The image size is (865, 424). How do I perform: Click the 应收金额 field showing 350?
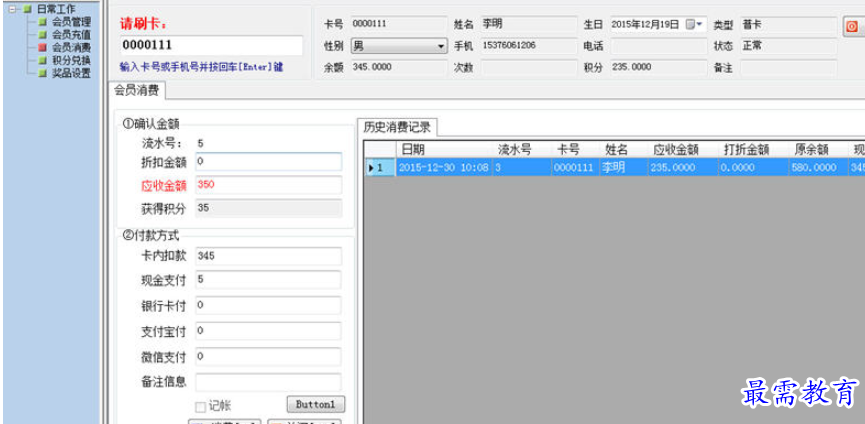(x=268, y=185)
